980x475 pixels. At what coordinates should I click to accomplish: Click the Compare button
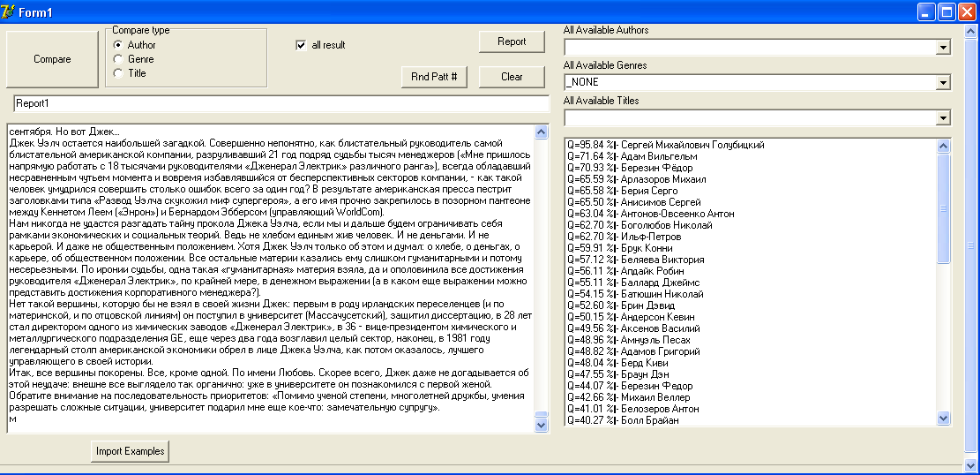tap(52, 59)
